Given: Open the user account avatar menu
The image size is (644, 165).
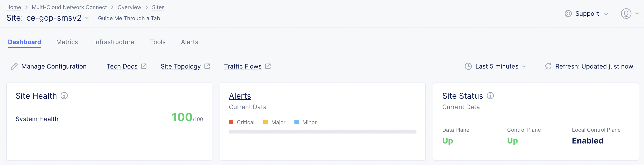Looking at the screenshot, I should [626, 14].
